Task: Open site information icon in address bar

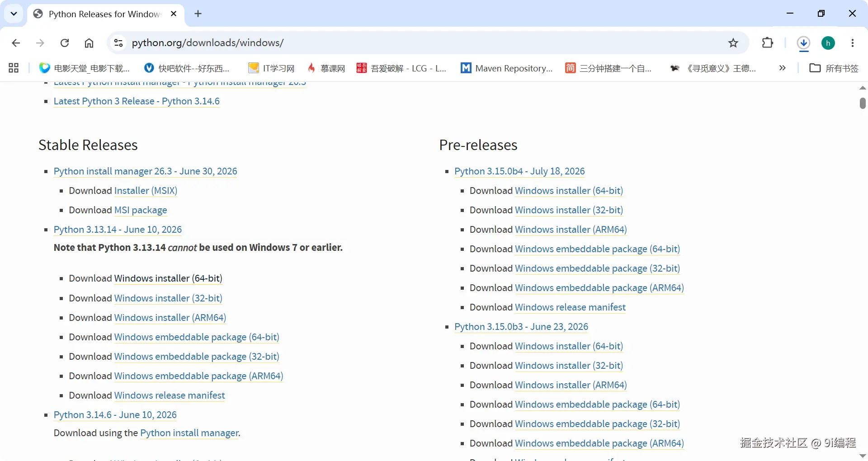Action: click(118, 43)
